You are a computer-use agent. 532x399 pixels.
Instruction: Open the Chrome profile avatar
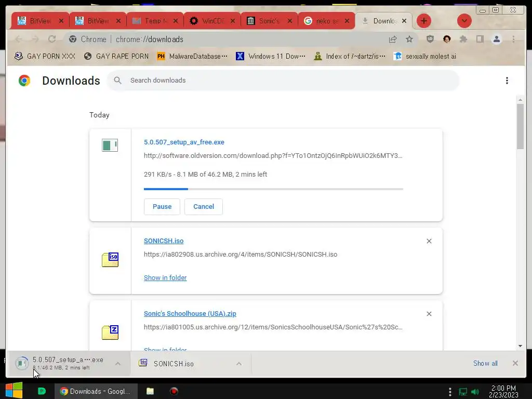pos(497,39)
